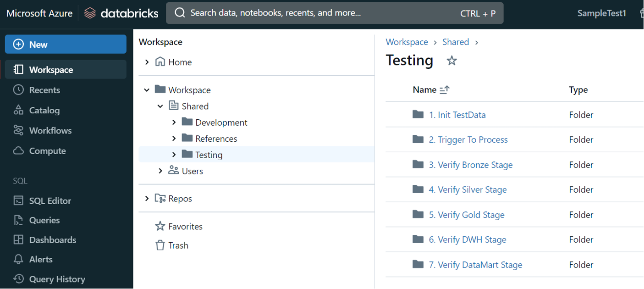Select Workflows in the left sidebar
The width and height of the screenshot is (644, 289).
coord(50,130)
